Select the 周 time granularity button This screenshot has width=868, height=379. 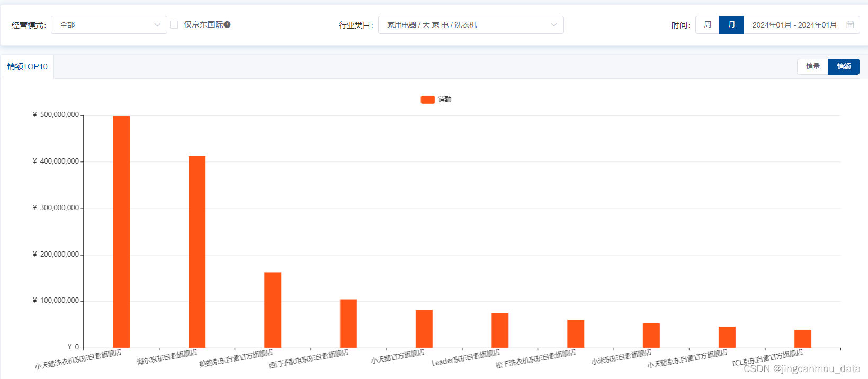[x=708, y=25]
